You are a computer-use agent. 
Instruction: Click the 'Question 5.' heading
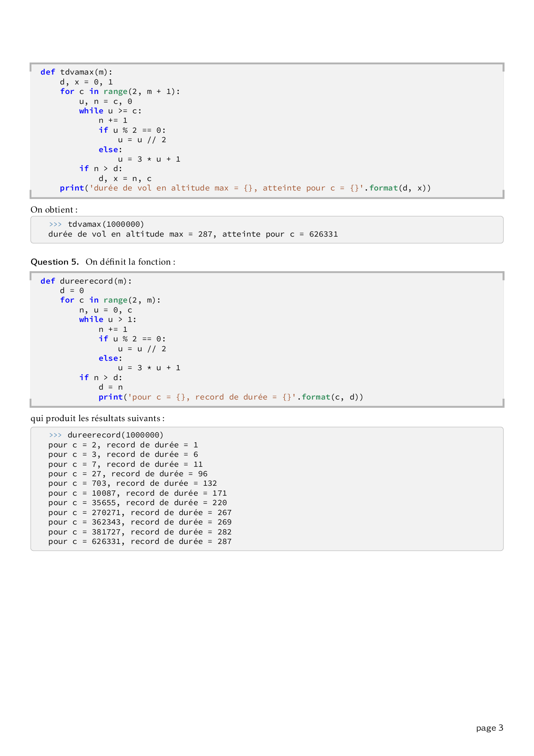[x=55, y=262]
